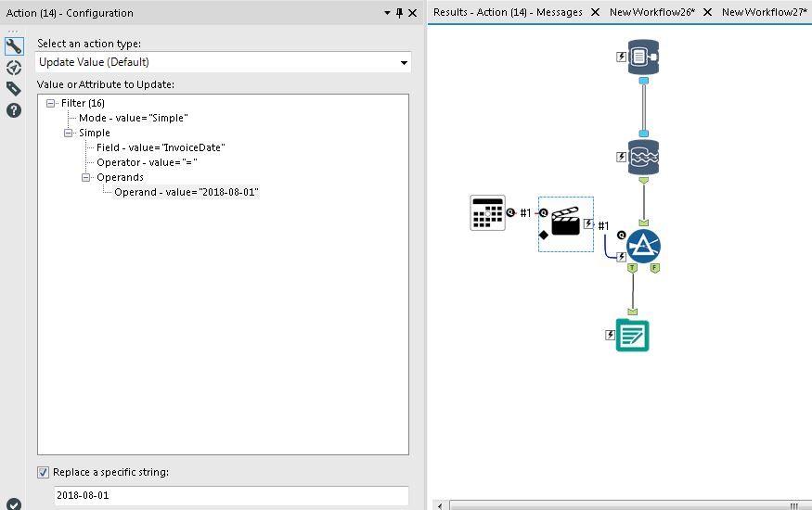Screen dimensions: 812x510
Task: Open the Annotation tag icon
Action: 14,89
